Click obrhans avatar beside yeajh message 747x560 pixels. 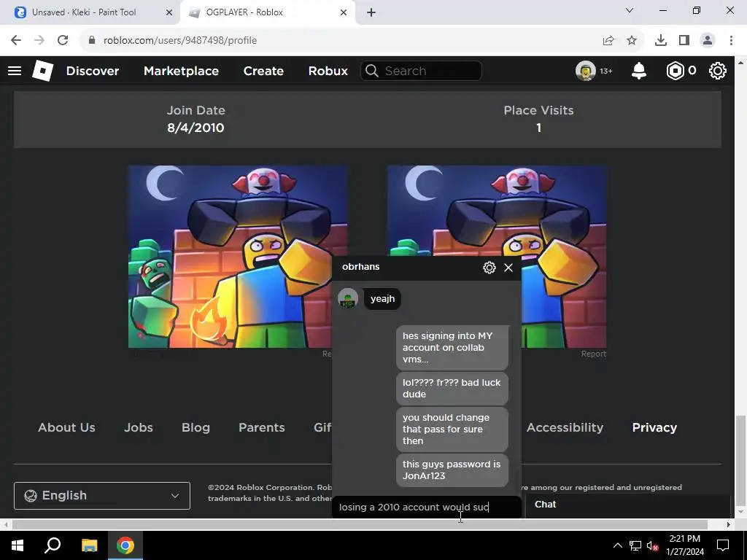348,299
